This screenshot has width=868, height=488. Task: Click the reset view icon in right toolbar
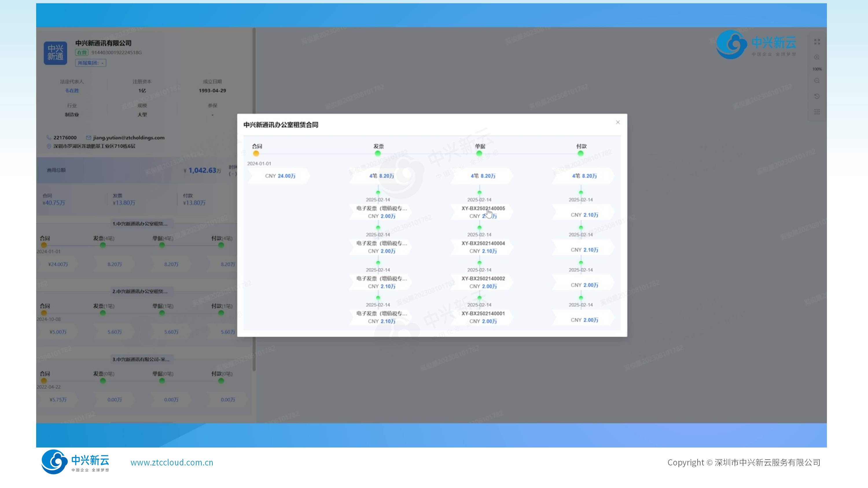tap(817, 96)
